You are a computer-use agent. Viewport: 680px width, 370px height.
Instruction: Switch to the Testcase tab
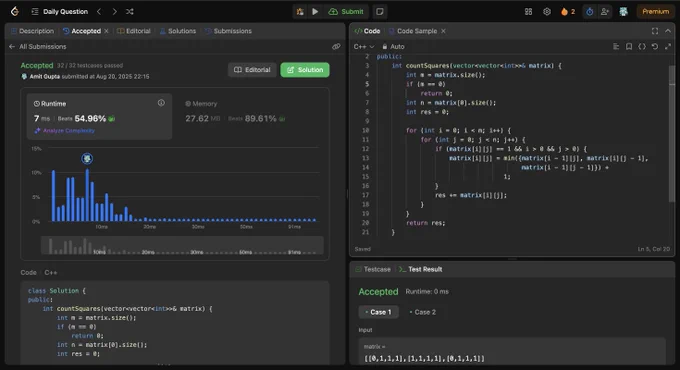pos(373,269)
